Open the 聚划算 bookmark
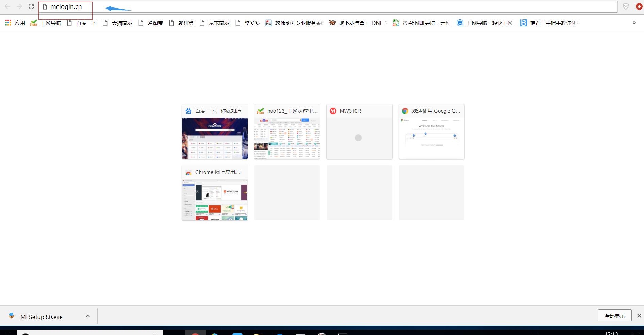Image resolution: width=644 pixels, height=335 pixels. click(x=181, y=23)
